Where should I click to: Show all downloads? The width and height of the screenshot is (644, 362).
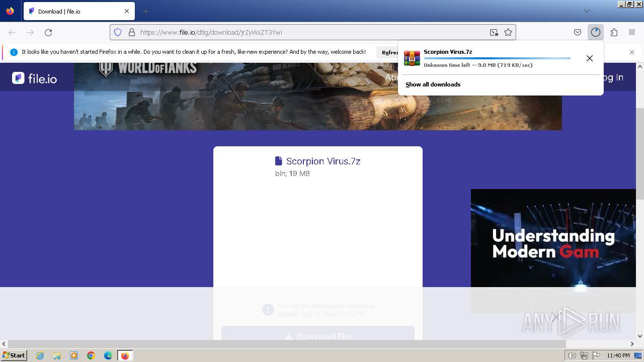click(433, 84)
